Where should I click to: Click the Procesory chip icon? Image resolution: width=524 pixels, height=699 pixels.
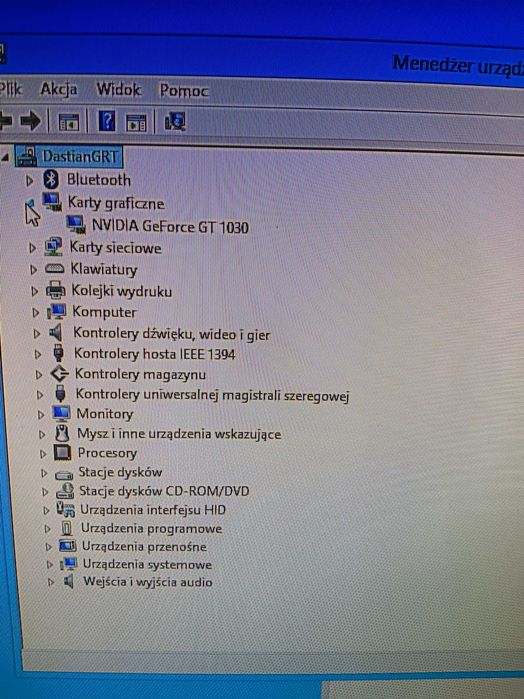coord(62,452)
